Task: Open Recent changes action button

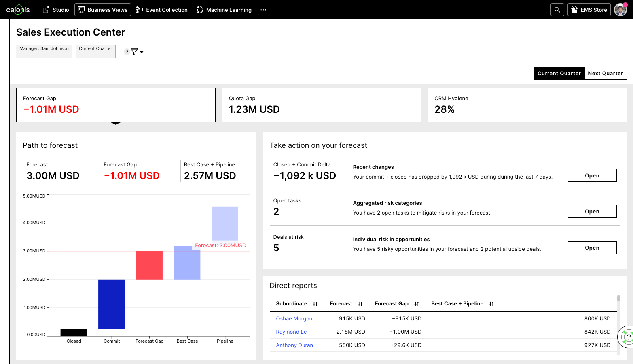Action: point(592,175)
